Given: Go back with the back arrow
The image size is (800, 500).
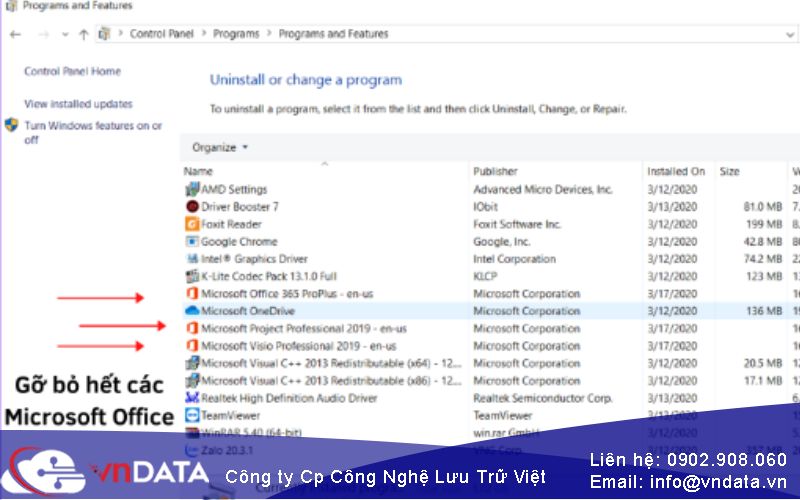Looking at the screenshot, I should 15,34.
